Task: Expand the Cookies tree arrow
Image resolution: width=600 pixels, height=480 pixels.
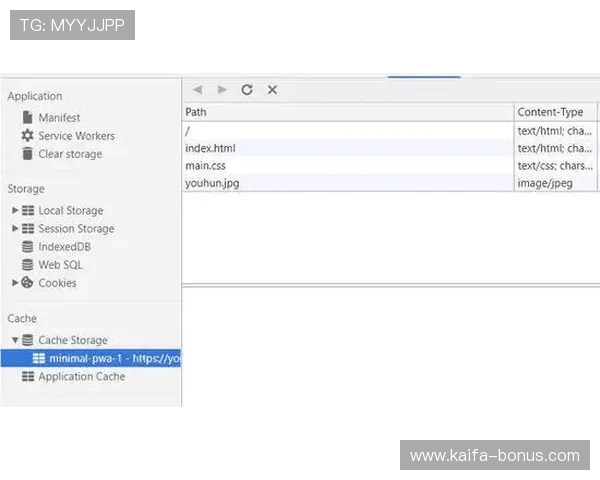Action: [15, 283]
